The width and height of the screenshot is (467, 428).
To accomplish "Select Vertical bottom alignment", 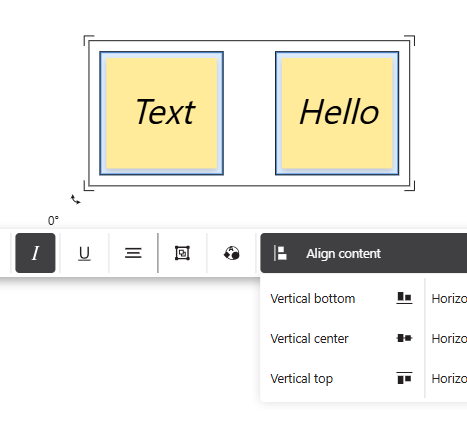I will coord(342,298).
